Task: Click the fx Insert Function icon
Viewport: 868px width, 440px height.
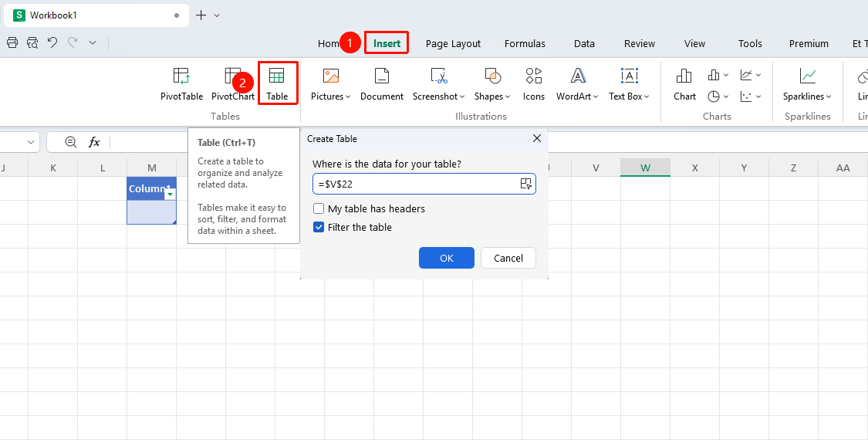Action: [x=95, y=142]
